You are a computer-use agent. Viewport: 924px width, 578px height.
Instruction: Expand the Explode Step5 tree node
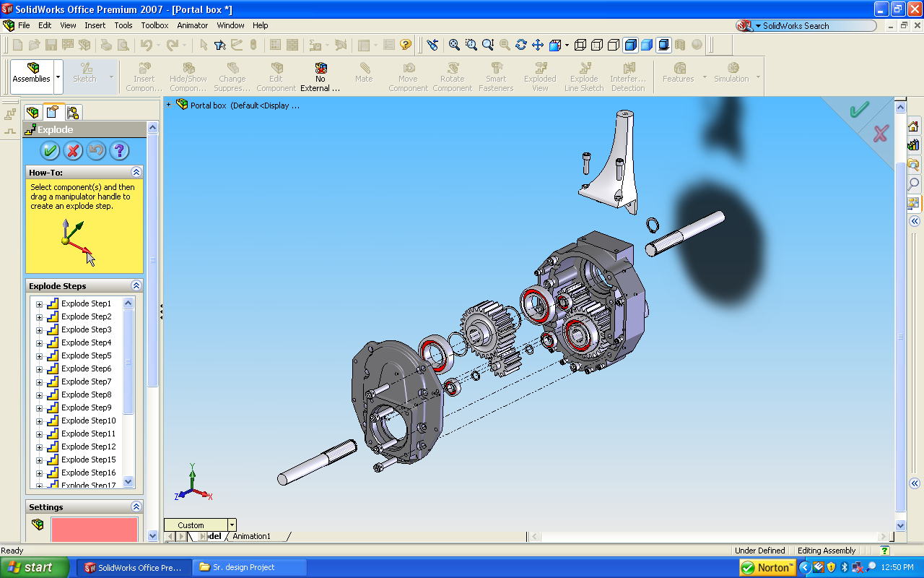39,356
